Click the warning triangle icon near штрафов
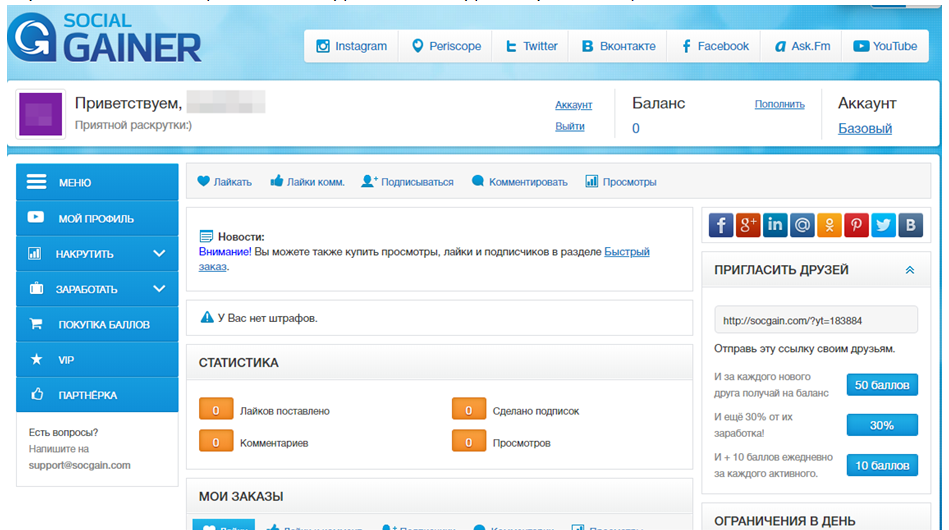This screenshot has width=949, height=530. 207,317
